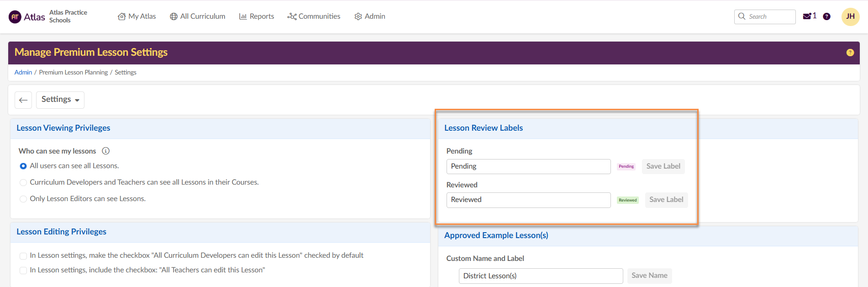Screen dimensions: 868x287
Task: Expand the Settings dropdown
Action: coord(60,100)
